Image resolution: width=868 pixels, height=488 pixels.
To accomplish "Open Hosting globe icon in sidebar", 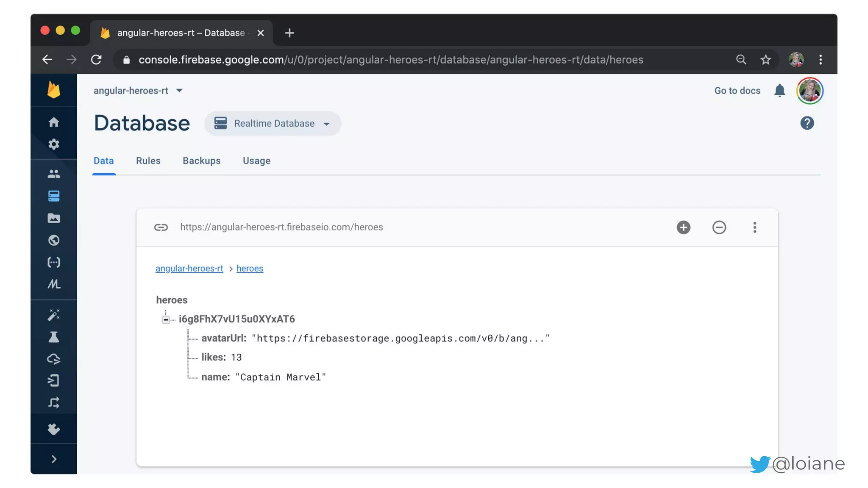I will click(x=54, y=240).
